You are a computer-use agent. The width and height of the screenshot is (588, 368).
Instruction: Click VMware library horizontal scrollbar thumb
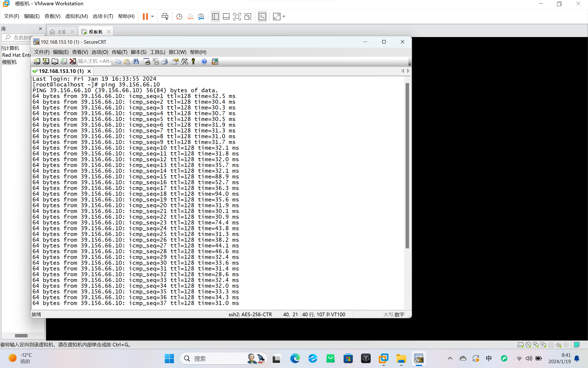tap(21, 336)
